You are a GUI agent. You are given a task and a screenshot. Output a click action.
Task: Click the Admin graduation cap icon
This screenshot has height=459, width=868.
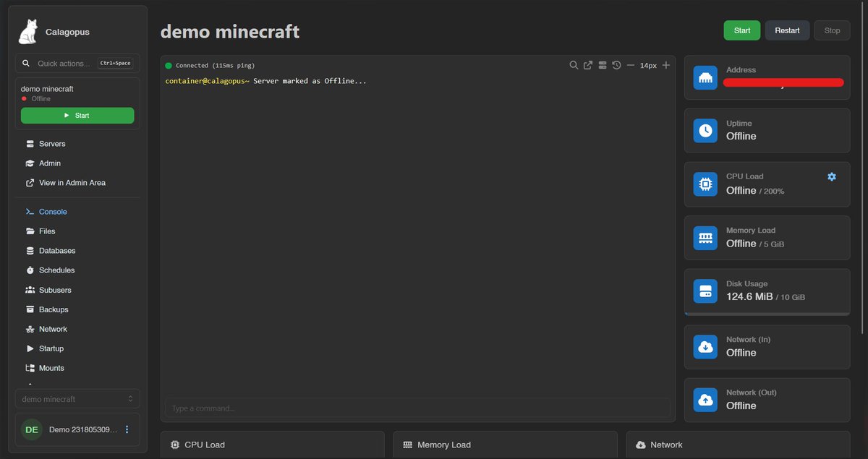[x=30, y=163]
